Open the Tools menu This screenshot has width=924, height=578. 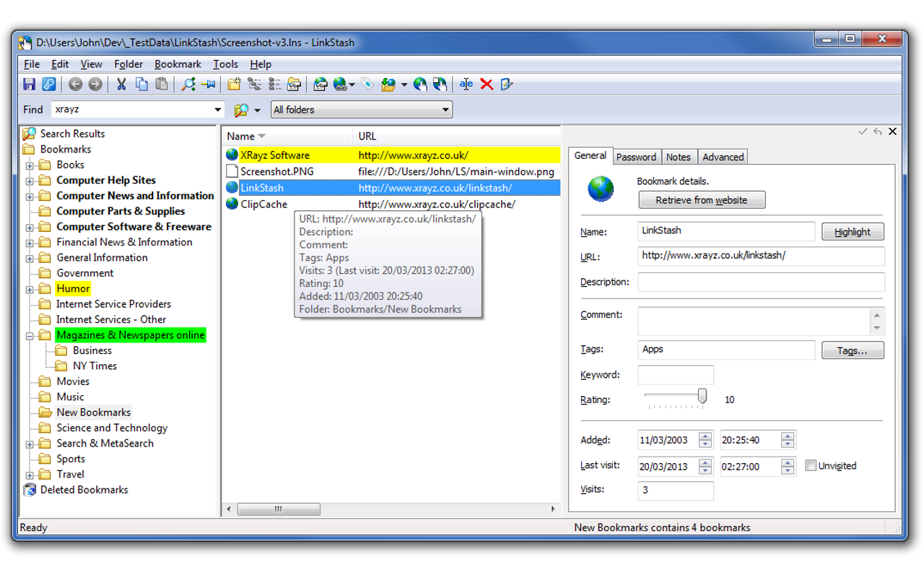(225, 64)
